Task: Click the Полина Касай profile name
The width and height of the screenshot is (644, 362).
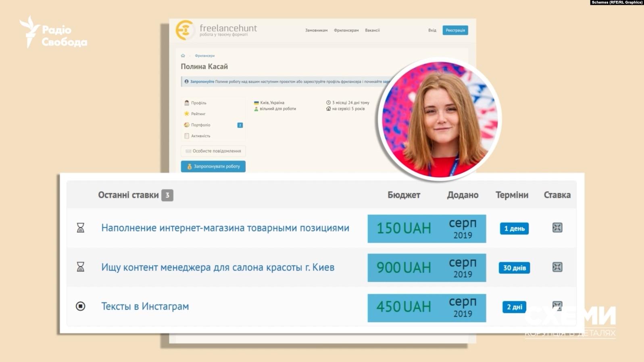Action: pyautogui.click(x=204, y=67)
